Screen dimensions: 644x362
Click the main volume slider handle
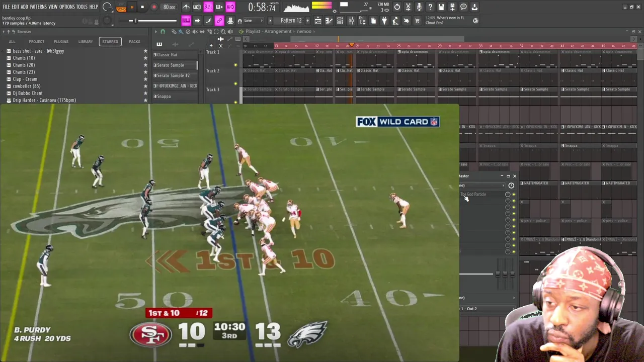tap(135, 21)
